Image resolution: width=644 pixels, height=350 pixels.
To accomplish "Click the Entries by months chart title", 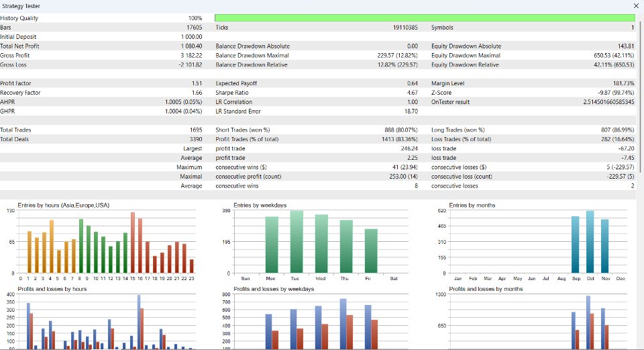I will tap(472, 205).
